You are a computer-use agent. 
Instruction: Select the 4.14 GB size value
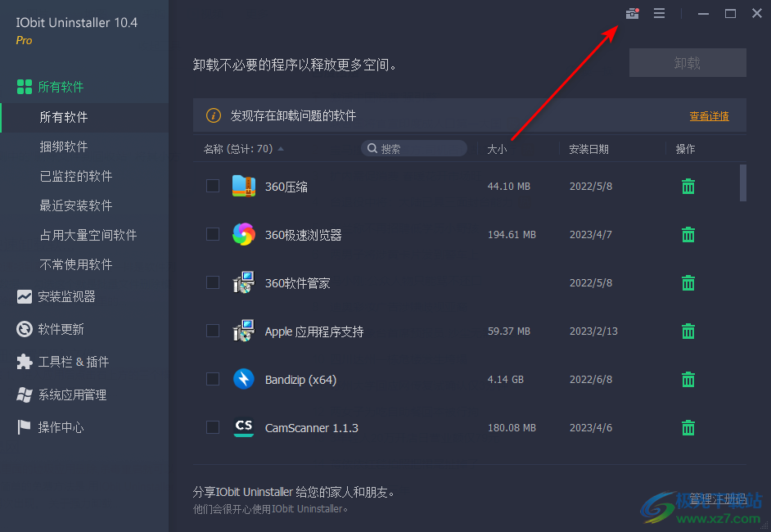click(506, 380)
